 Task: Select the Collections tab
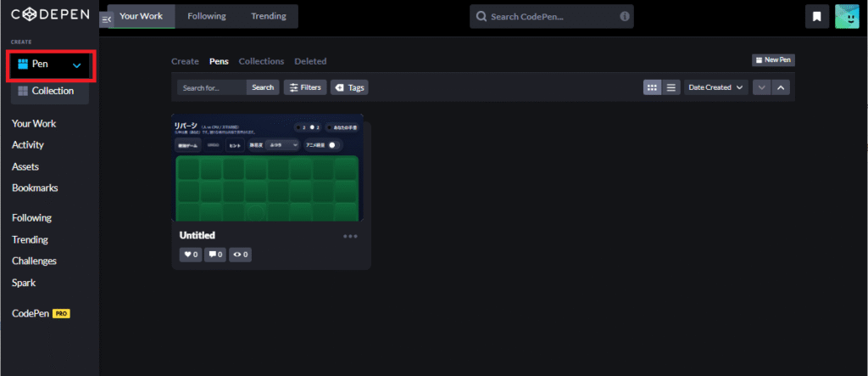(261, 61)
